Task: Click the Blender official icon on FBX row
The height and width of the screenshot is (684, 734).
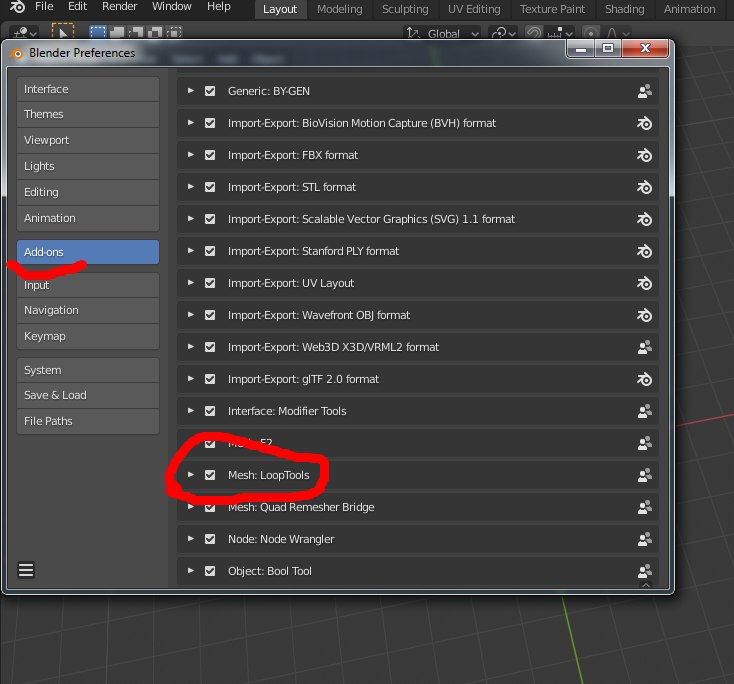Action: (x=645, y=155)
